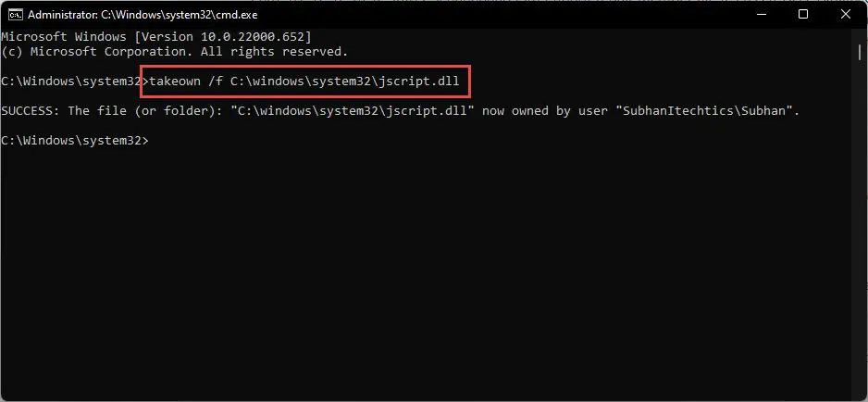Click the window title text 'Administrator: C:\Windows\system32\cmd.exe'
868x402 pixels.
tap(143, 15)
